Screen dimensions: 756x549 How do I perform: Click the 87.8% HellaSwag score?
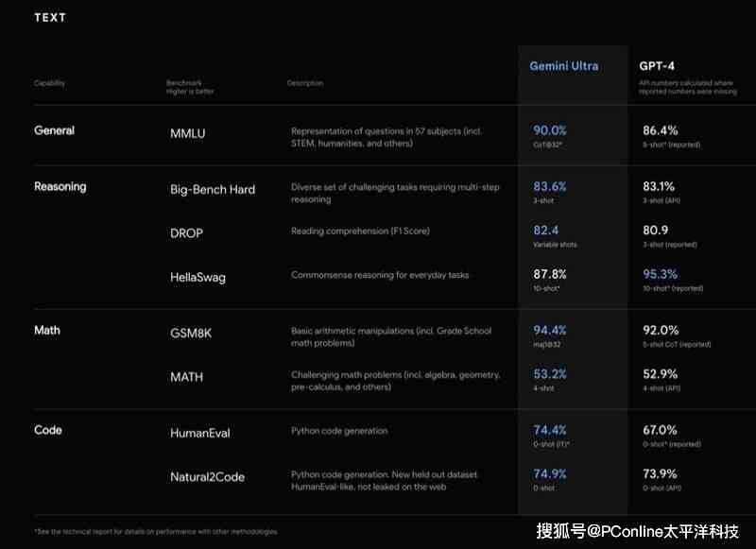pyautogui.click(x=550, y=275)
